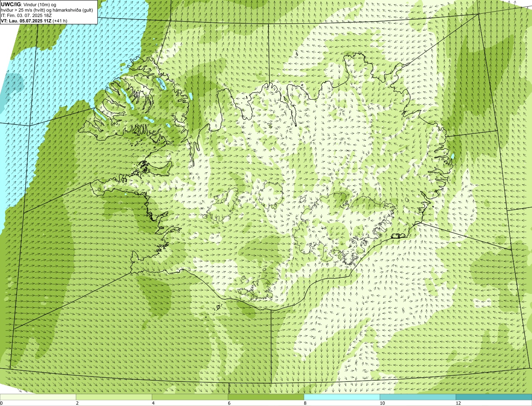Click the 'hviður > 25 m/s (hvítt)' legend line
532x406 pixels.
[x=47, y=10]
